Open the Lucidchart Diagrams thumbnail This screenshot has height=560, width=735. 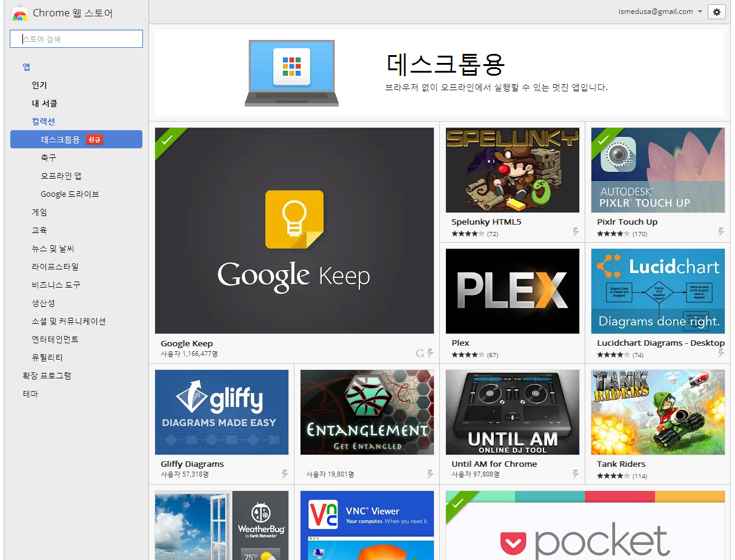pos(658,291)
